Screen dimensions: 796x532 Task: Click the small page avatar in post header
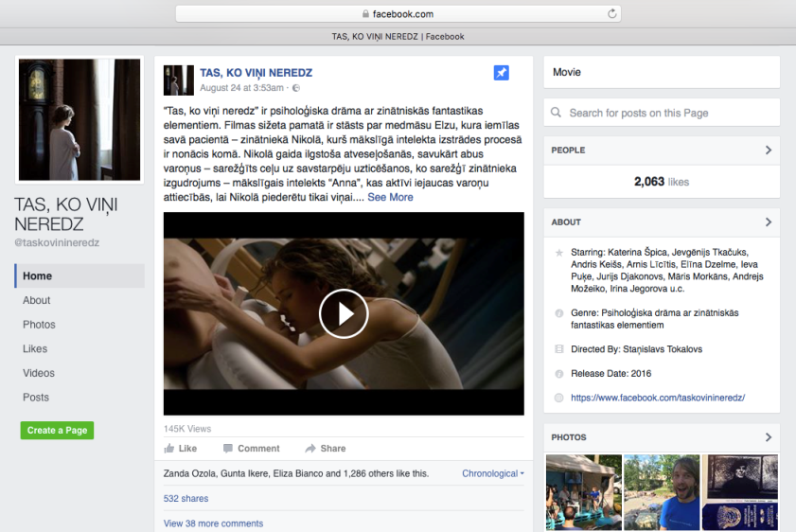point(178,80)
